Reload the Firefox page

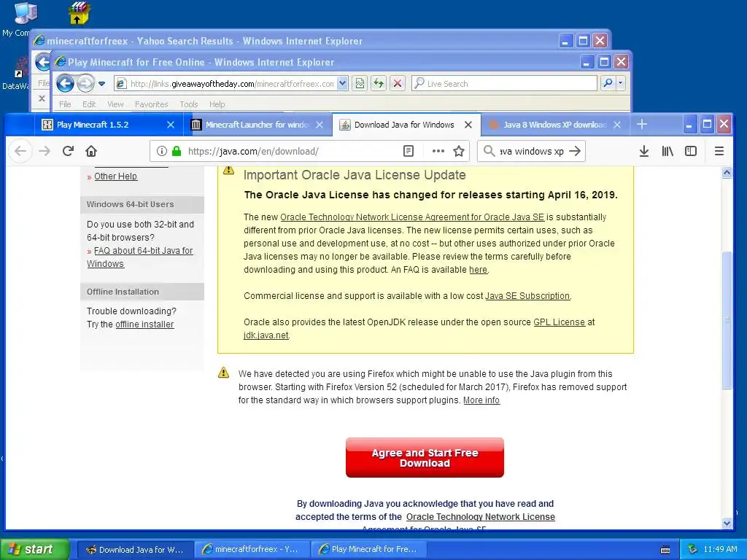click(68, 151)
